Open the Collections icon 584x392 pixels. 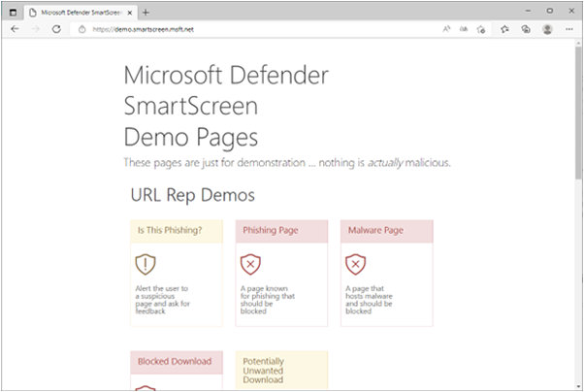[526, 29]
